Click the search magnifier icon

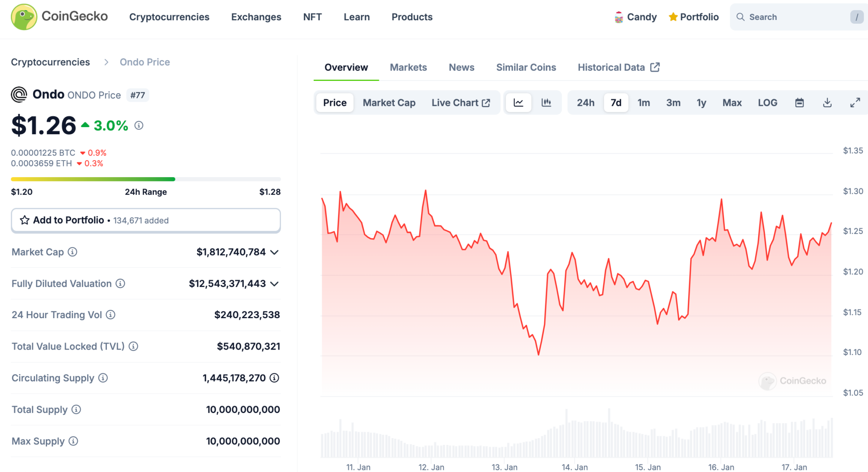[740, 17]
